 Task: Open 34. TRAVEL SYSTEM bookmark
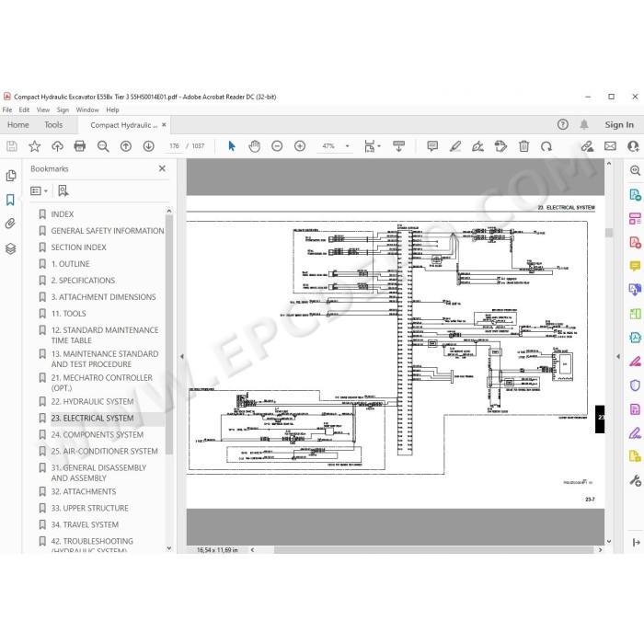click(85, 525)
